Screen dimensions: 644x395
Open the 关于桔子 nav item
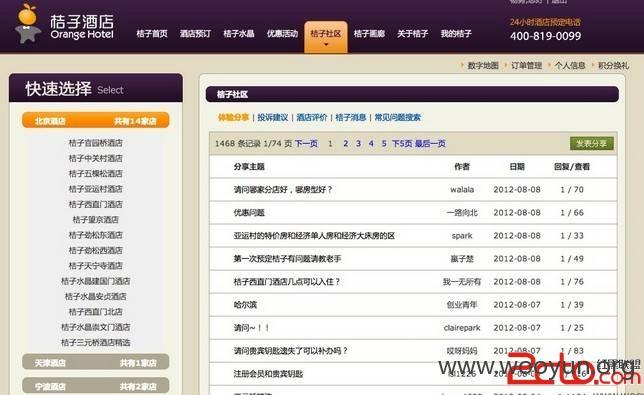click(x=412, y=34)
